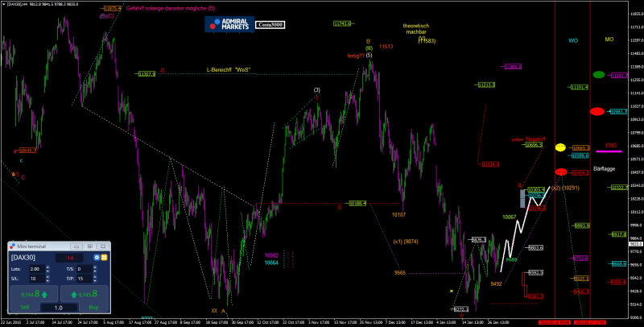The width and height of the screenshot is (644, 327).
Task: Click the green ellipse marker under MO
Action: 599,75
